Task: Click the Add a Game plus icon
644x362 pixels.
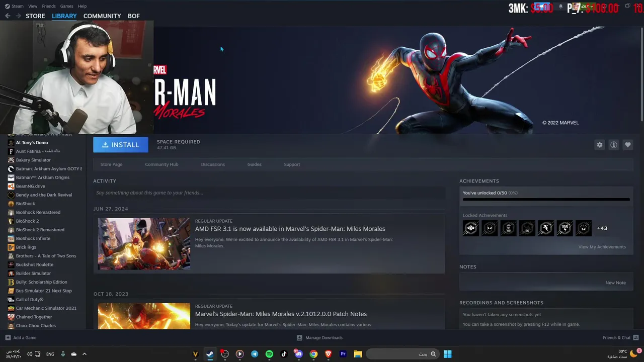Action: (8, 338)
